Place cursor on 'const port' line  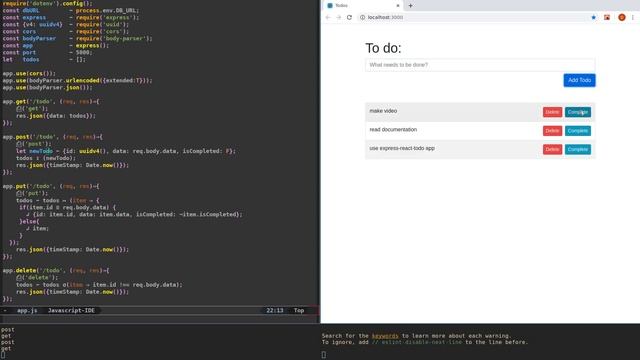pyautogui.click(x=47, y=52)
